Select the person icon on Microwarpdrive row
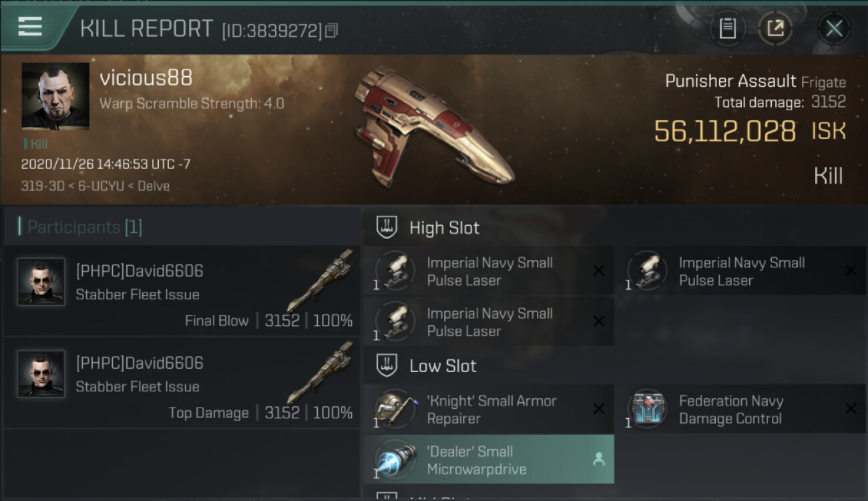Image resolution: width=868 pixels, height=501 pixels. pos(599,460)
